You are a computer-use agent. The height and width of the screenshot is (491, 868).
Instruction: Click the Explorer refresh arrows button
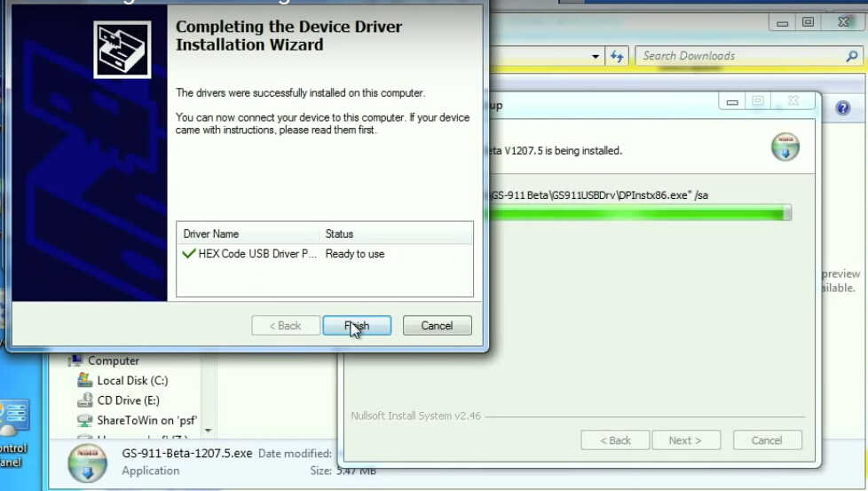point(617,56)
